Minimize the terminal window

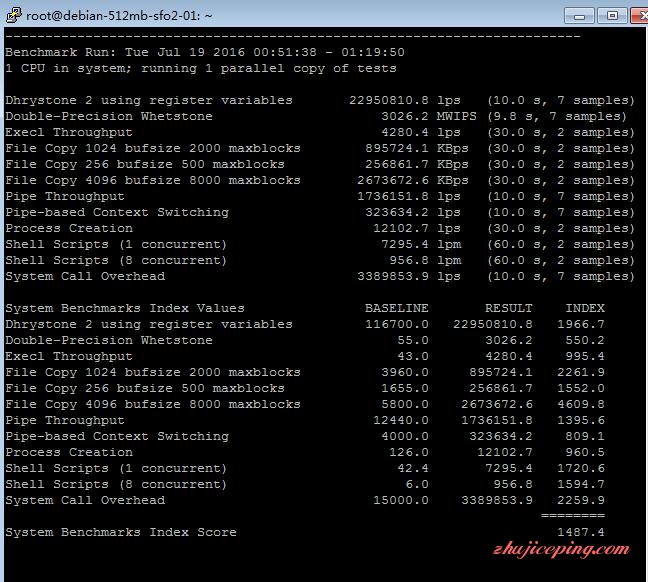[579, 16]
